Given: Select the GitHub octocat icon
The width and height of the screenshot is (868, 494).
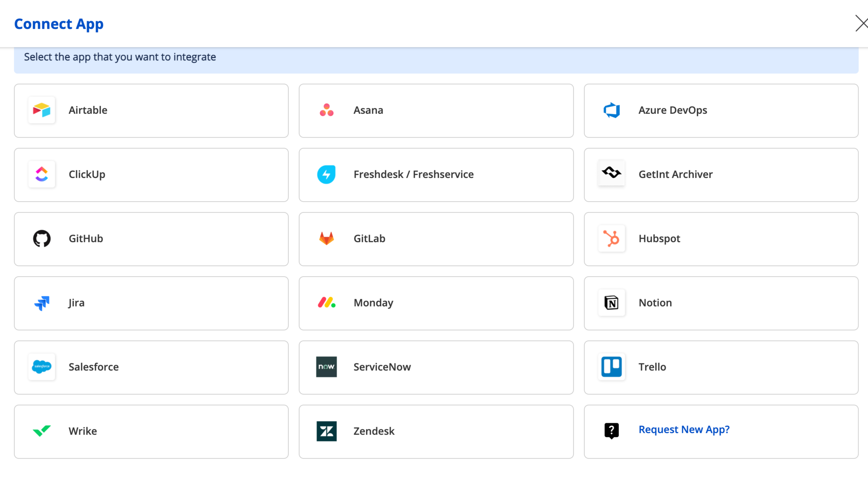Looking at the screenshot, I should pos(41,238).
